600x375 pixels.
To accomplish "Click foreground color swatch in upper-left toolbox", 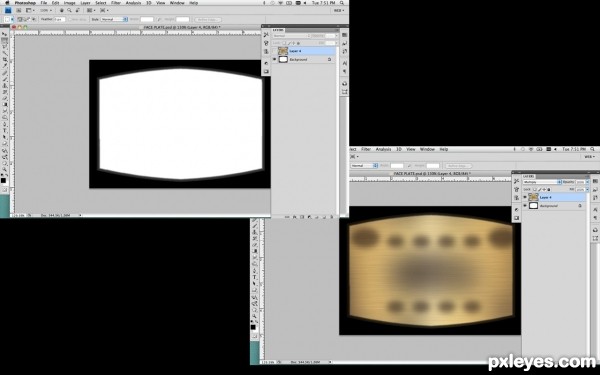I will [3, 180].
